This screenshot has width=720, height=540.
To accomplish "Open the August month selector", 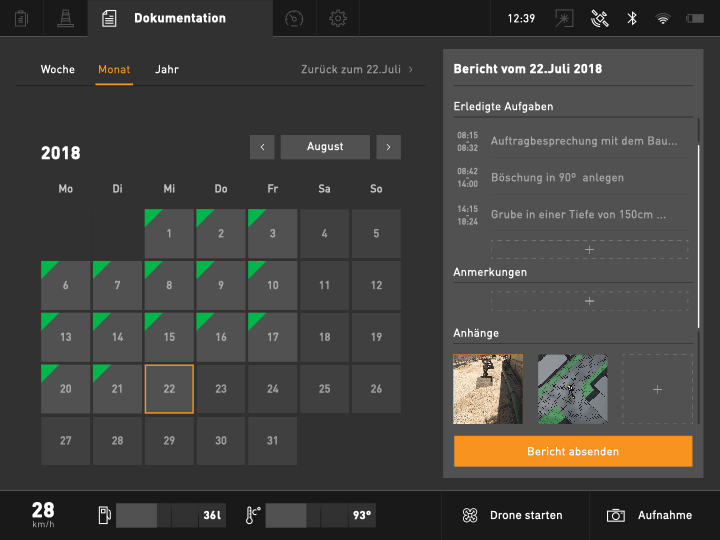I will click(x=325, y=147).
